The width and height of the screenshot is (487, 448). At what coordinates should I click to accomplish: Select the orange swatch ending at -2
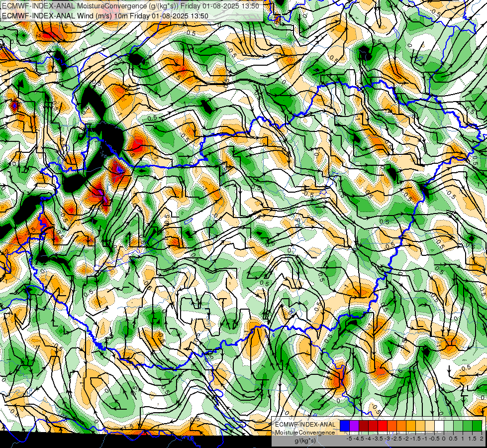[x=401, y=426]
